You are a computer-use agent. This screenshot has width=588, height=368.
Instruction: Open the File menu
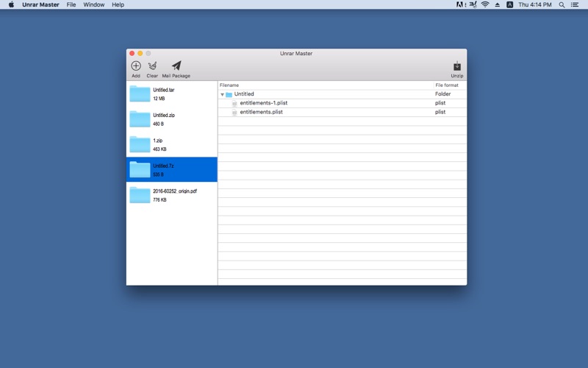[71, 4]
